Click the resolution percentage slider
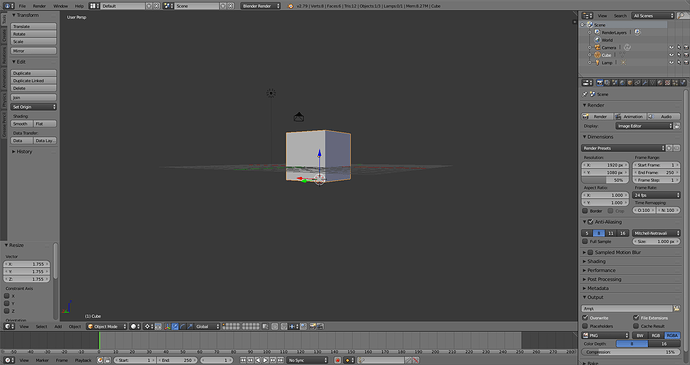Screen dimensions: 690x365 (x=606, y=180)
